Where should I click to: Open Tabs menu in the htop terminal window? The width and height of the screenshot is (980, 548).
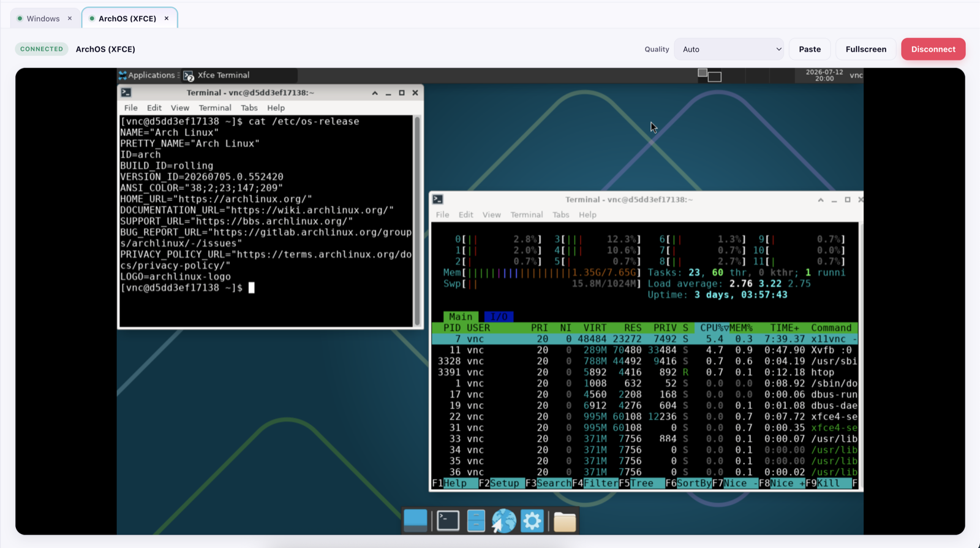[561, 215]
